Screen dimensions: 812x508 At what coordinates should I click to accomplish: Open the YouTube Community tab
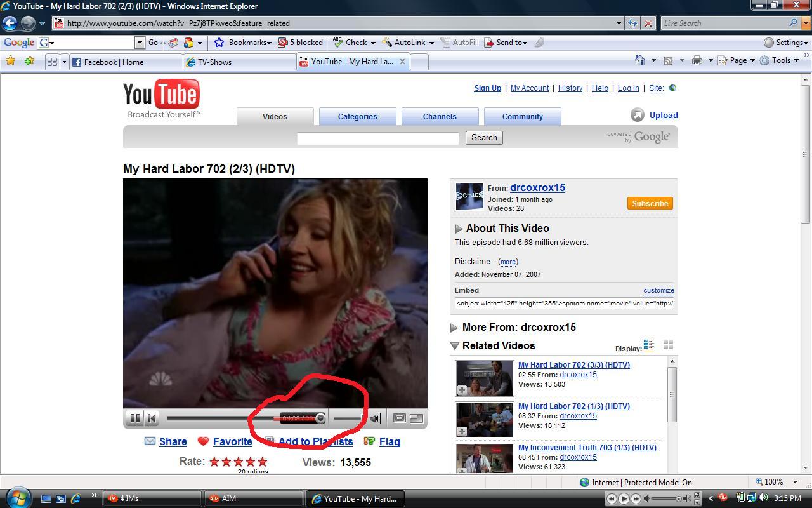pos(522,117)
